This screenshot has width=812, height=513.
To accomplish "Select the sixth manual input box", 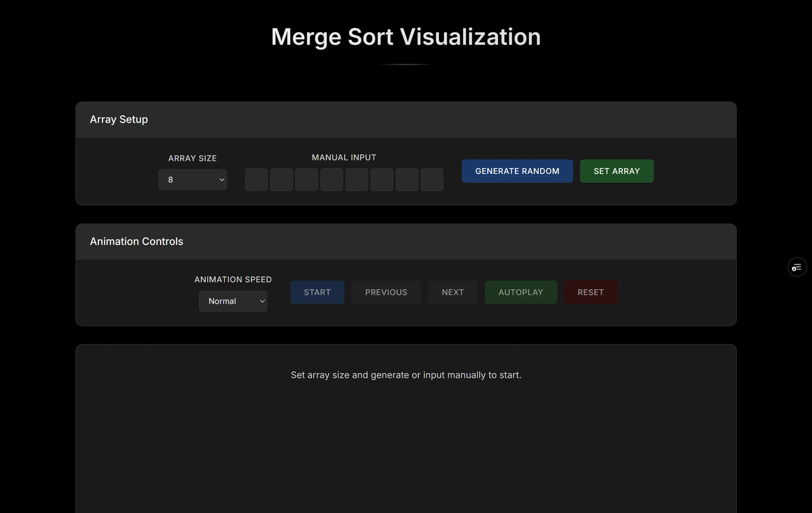I will [x=382, y=179].
